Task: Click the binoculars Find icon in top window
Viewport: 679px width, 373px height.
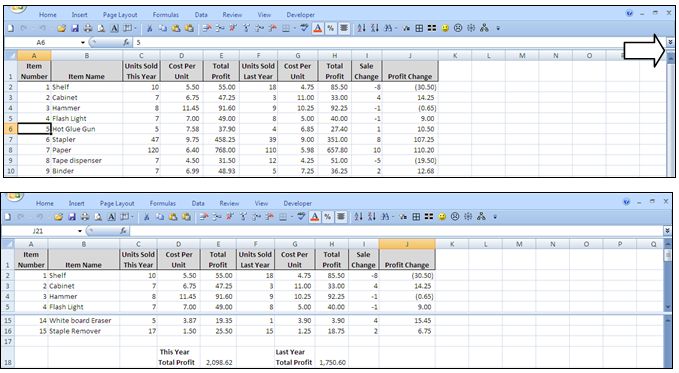Action: coord(388,28)
